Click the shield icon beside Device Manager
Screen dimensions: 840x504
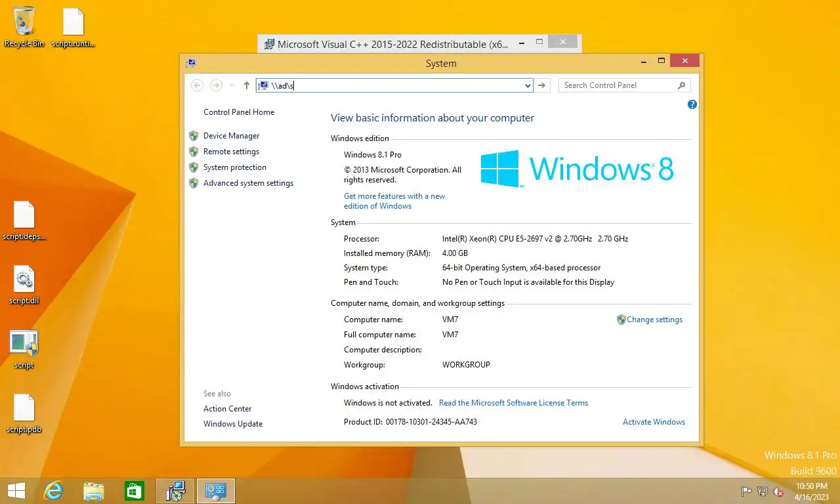tap(194, 136)
